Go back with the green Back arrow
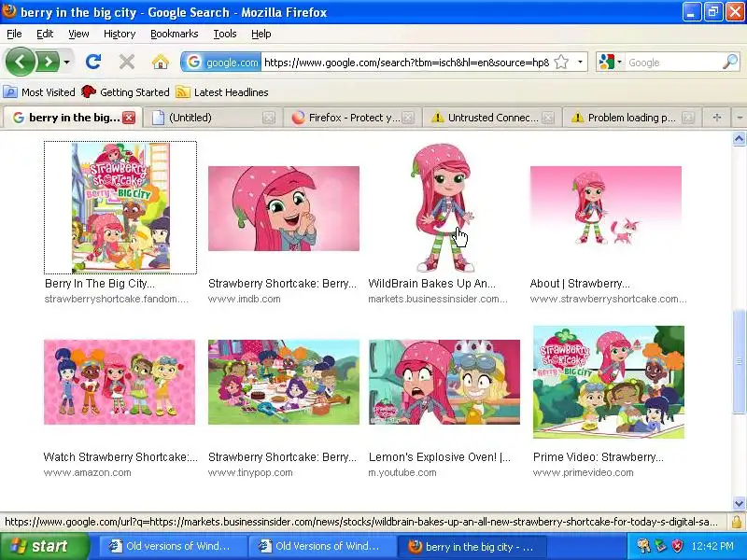 click(x=20, y=62)
